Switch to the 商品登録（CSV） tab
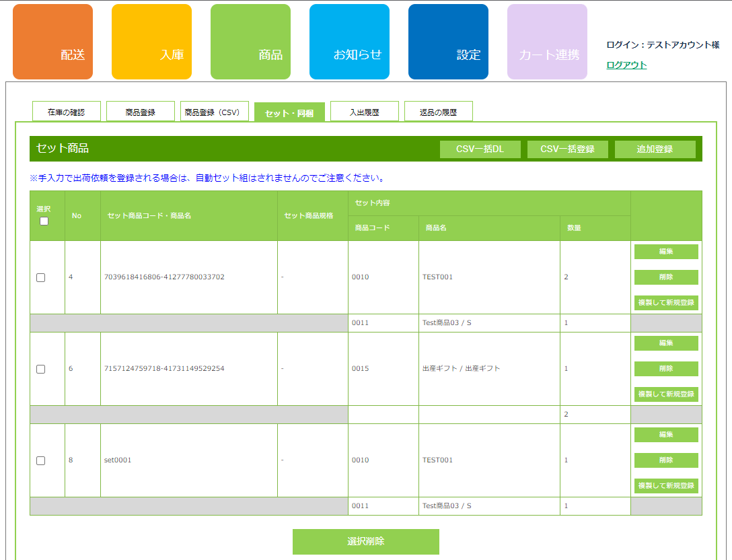Screen dimensions: 732x560 (x=215, y=112)
